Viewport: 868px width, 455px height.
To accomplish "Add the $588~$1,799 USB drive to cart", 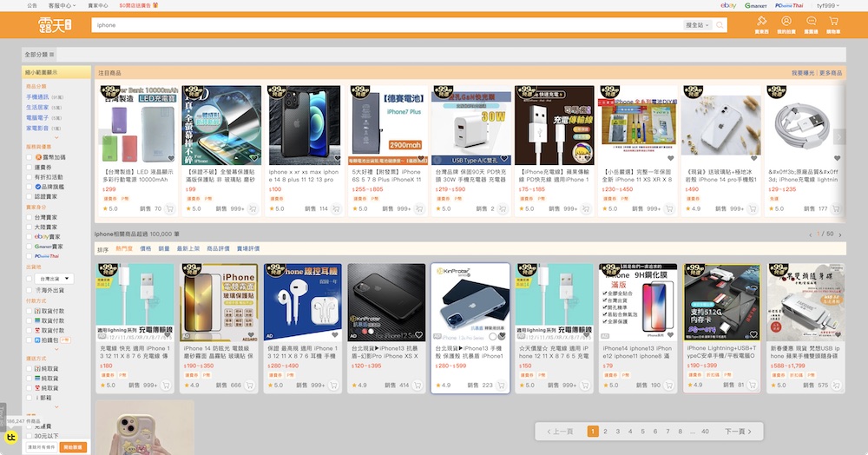I will (x=837, y=386).
